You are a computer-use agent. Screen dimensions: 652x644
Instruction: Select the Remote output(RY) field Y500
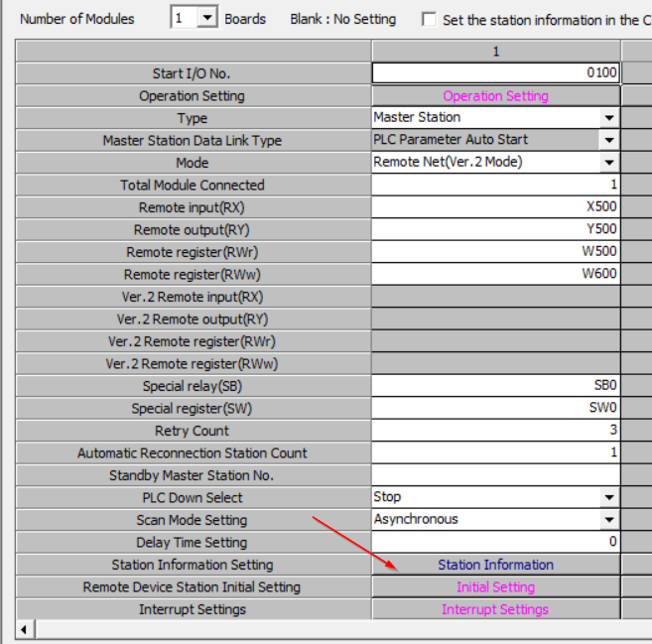point(495,229)
